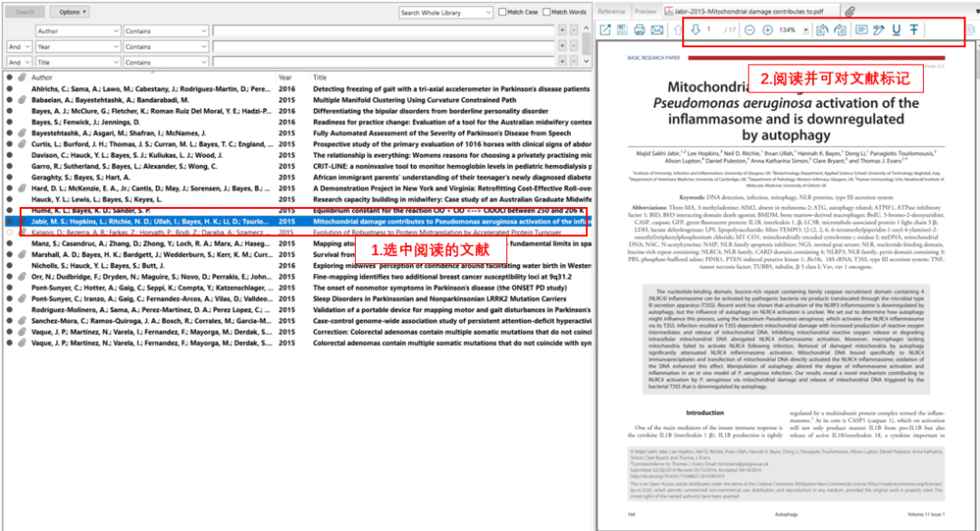The width and height of the screenshot is (980, 531).
Task: Open the Options button menu
Action: tap(69, 12)
